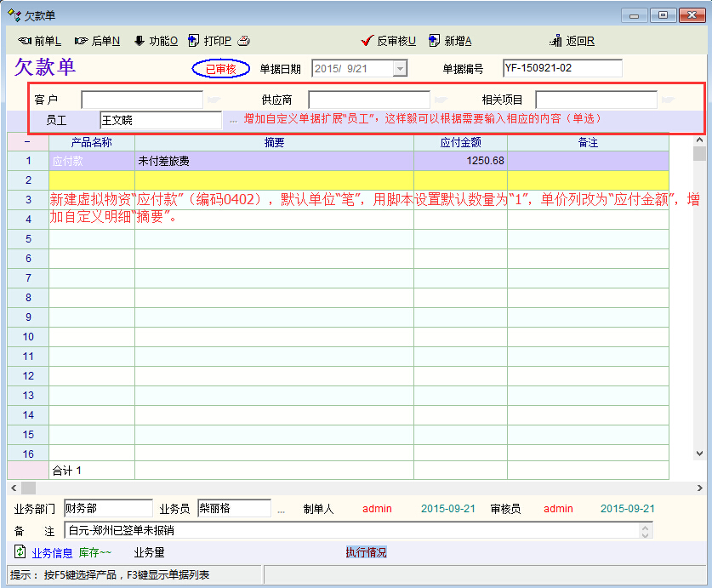Open the 员工 lookup ellipsis button

[233, 121]
